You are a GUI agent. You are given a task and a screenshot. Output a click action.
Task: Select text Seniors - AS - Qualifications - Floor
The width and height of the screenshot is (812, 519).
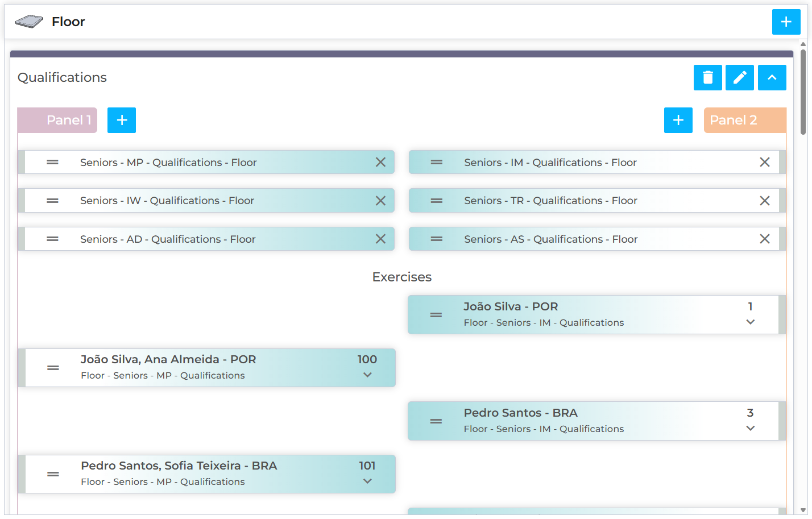[x=551, y=239]
